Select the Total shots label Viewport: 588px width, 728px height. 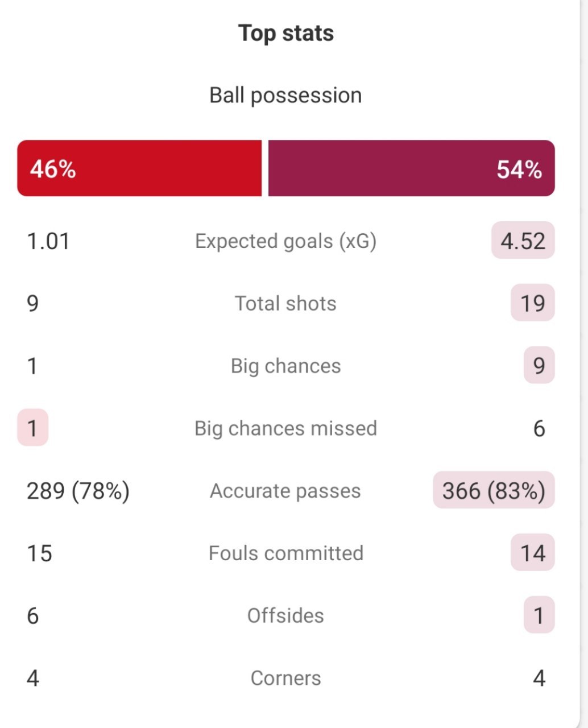coord(285,303)
